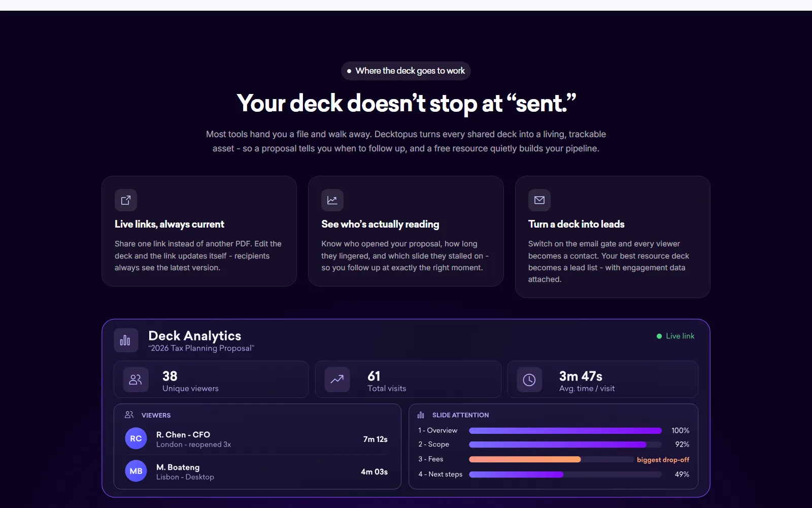Image resolution: width=812 pixels, height=508 pixels.
Task: Click the Live links, always current heading
Action: (x=170, y=224)
